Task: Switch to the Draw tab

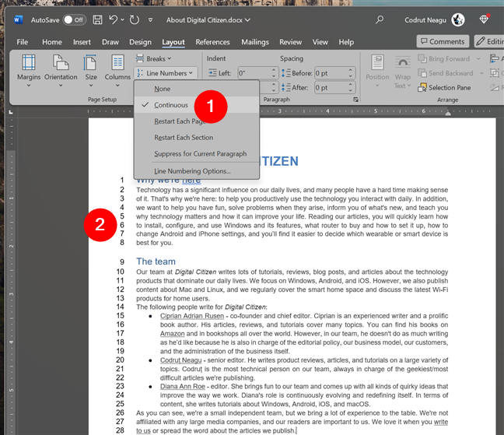Action: 110,42
